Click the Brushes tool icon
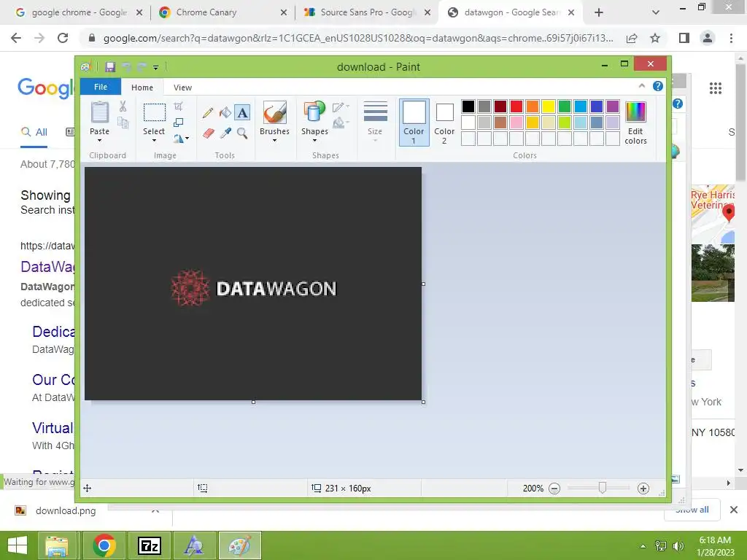This screenshot has height=560, width=747. [275, 113]
